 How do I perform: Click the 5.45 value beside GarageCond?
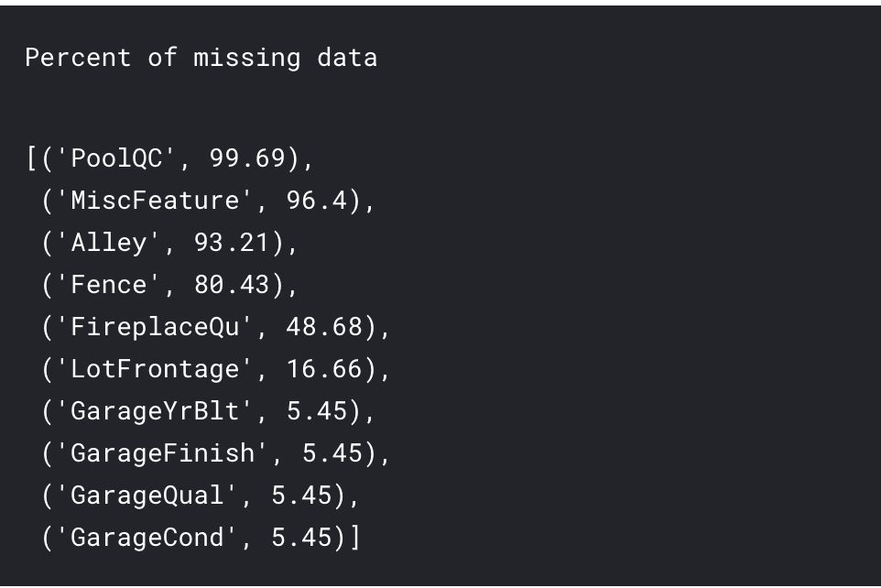(301, 538)
